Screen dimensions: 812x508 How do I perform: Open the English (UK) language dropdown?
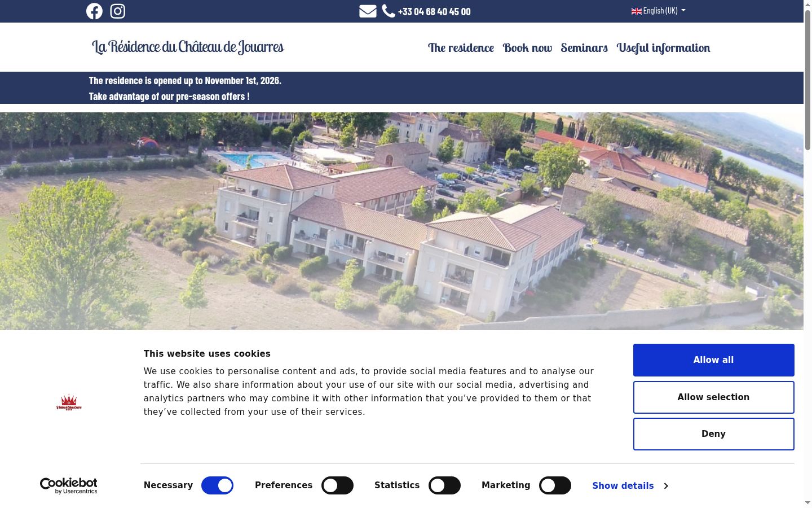pos(659,11)
